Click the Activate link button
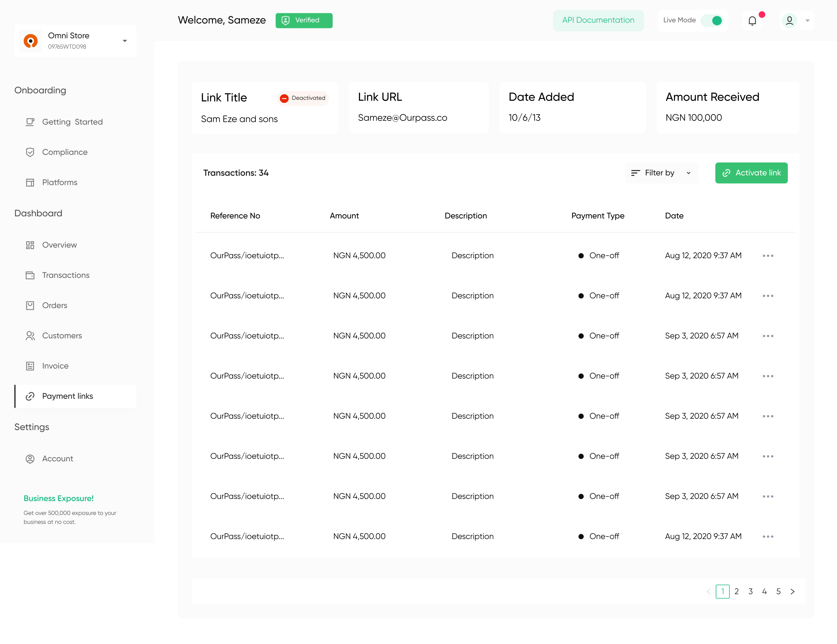837x644 pixels. tap(751, 173)
